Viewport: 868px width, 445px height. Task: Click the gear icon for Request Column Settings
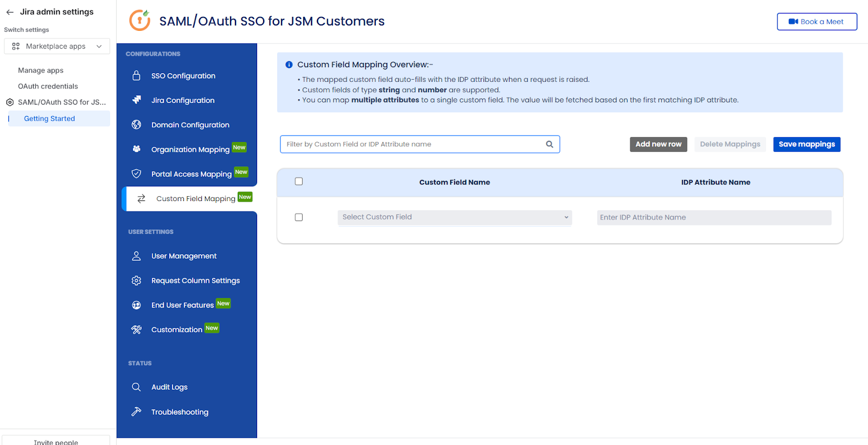click(136, 280)
